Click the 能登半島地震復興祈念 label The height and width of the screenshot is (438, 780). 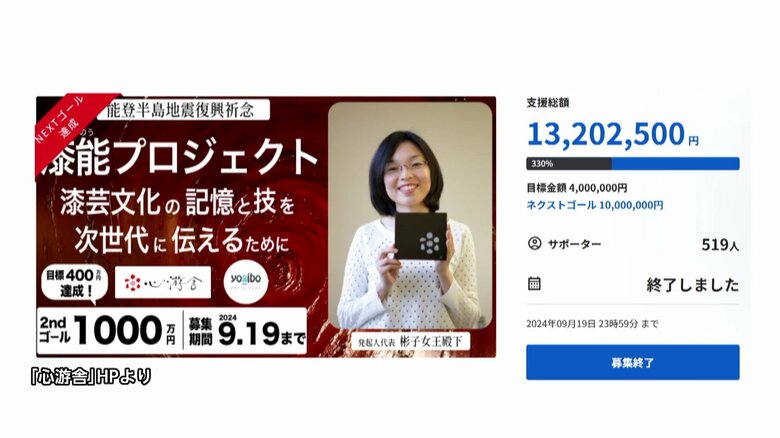181,110
